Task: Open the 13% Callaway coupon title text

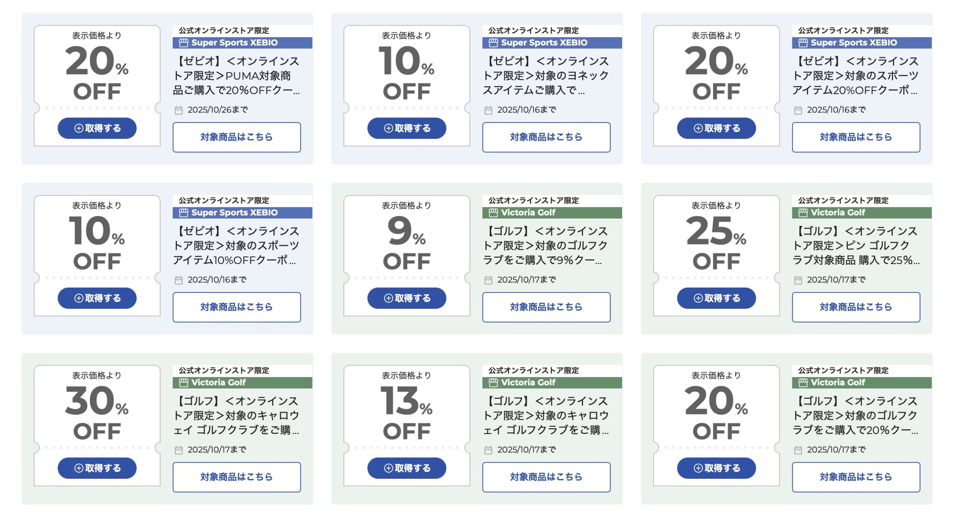Action: click(546, 416)
